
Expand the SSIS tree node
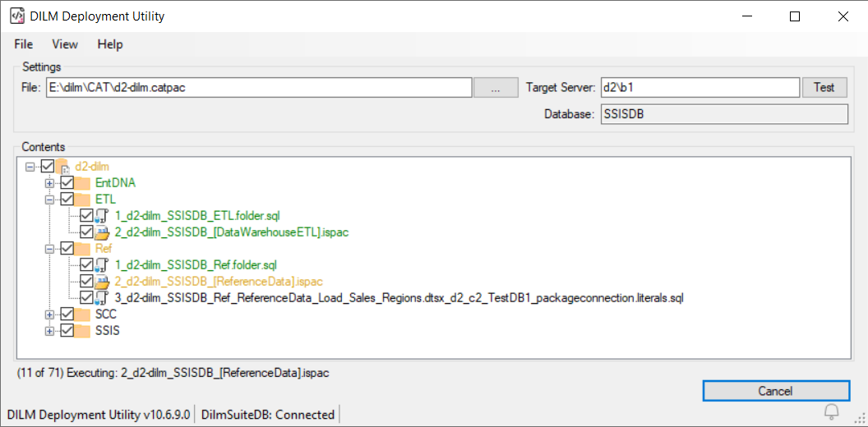[x=50, y=330]
